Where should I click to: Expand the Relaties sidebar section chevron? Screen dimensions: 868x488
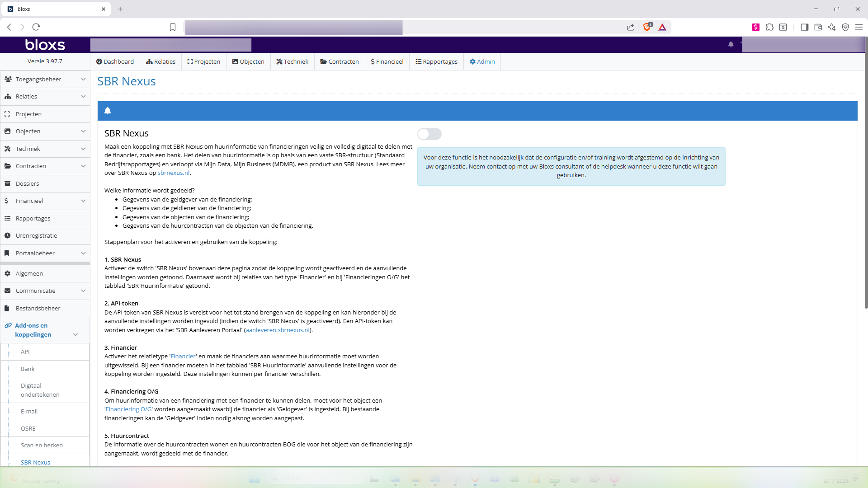(83, 96)
